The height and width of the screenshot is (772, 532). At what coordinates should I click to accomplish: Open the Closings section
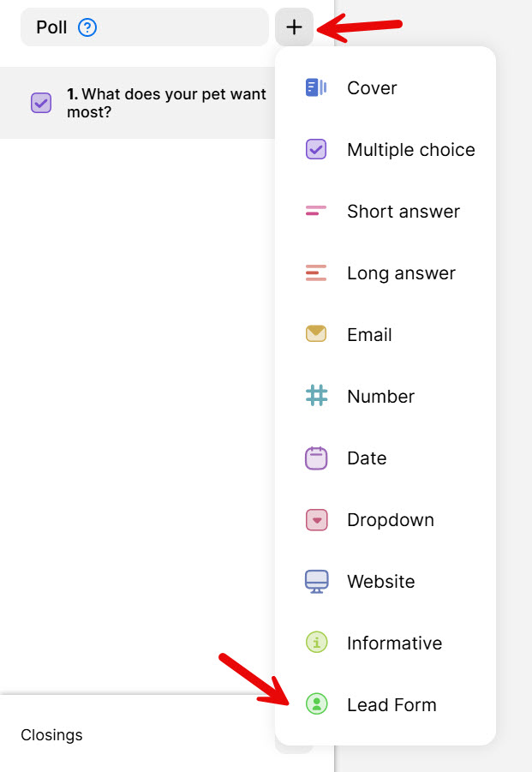[51, 735]
